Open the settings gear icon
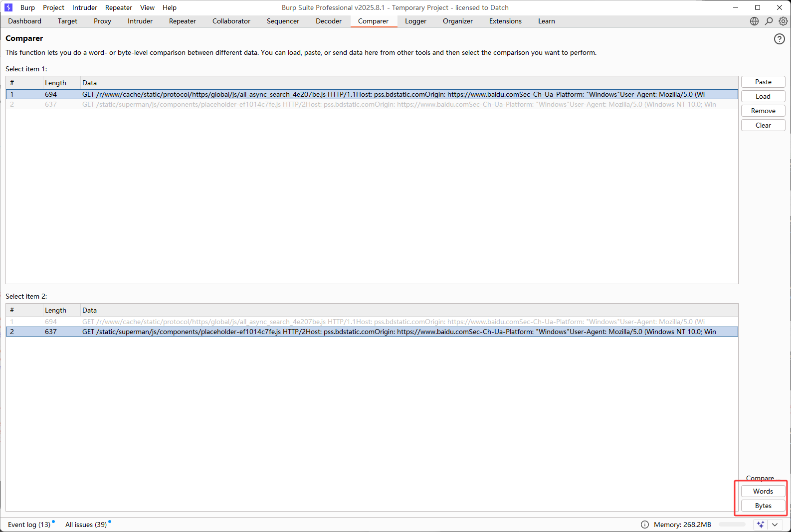The height and width of the screenshot is (532, 791). [783, 21]
